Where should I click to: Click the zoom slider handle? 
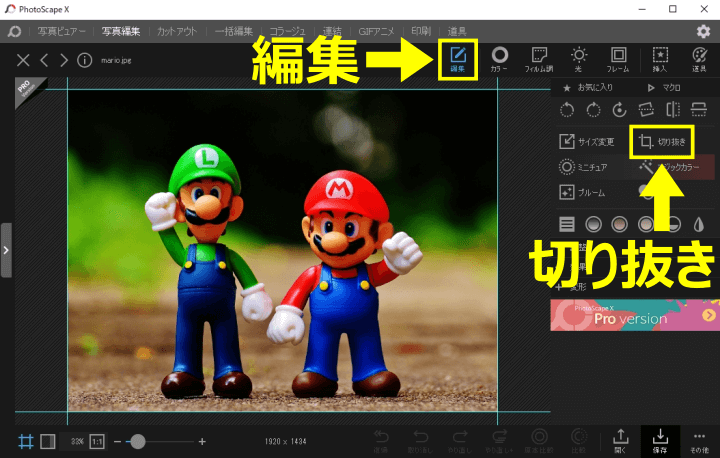pyautogui.click(x=137, y=441)
